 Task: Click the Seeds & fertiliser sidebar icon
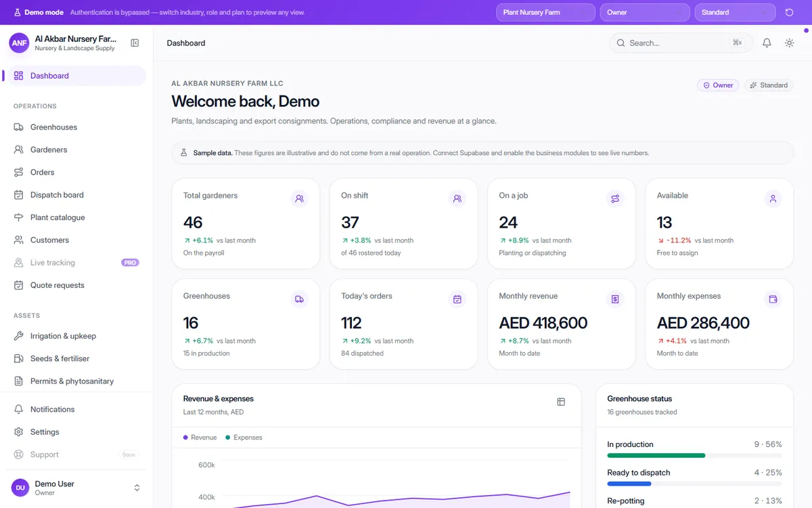coord(18,358)
